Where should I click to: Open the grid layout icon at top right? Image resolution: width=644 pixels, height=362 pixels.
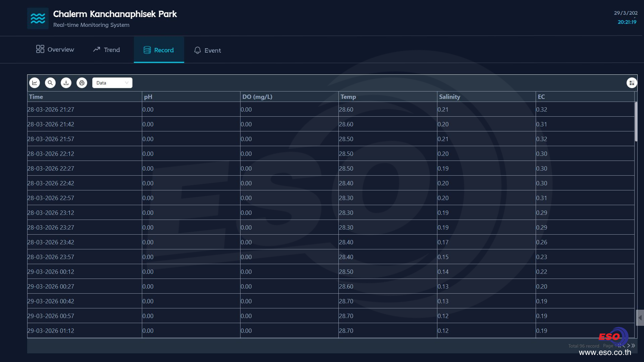point(632,83)
